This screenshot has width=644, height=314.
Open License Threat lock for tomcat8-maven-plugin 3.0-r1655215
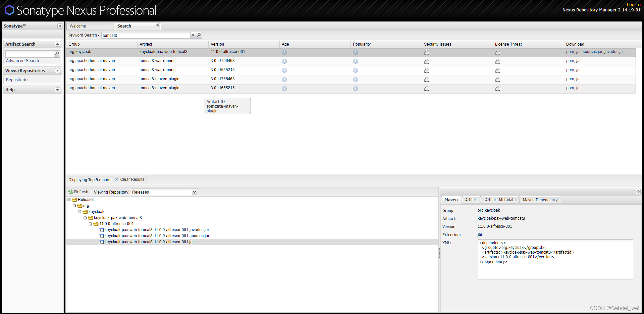498,89
